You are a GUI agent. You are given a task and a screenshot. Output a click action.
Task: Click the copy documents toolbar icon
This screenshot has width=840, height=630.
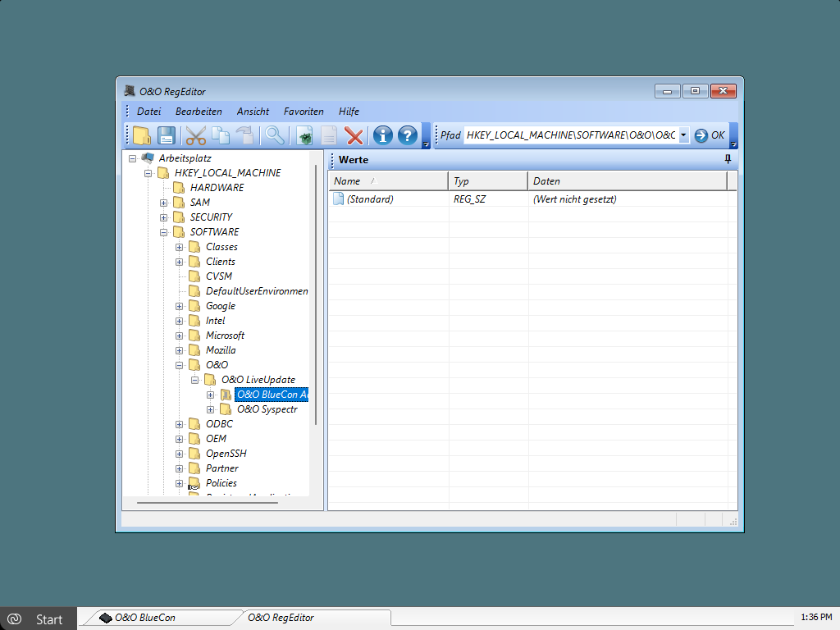[221, 136]
